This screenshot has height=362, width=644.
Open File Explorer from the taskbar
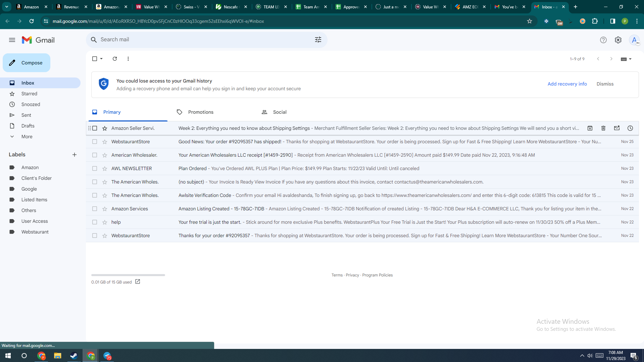pyautogui.click(x=58, y=356)
